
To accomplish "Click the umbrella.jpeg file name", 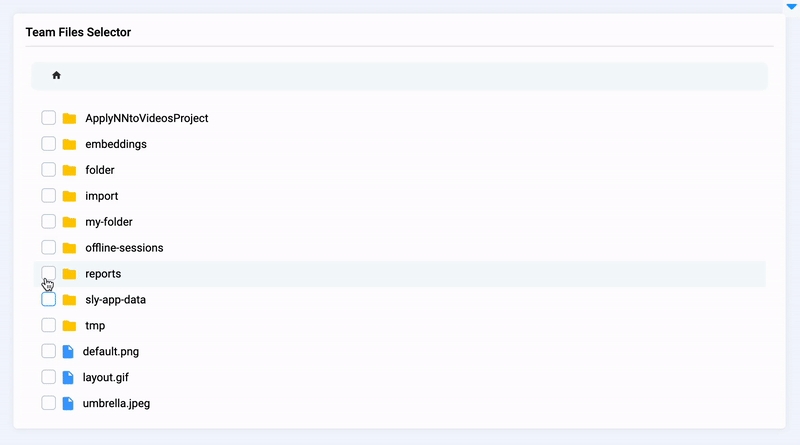I will pos(116,404).
